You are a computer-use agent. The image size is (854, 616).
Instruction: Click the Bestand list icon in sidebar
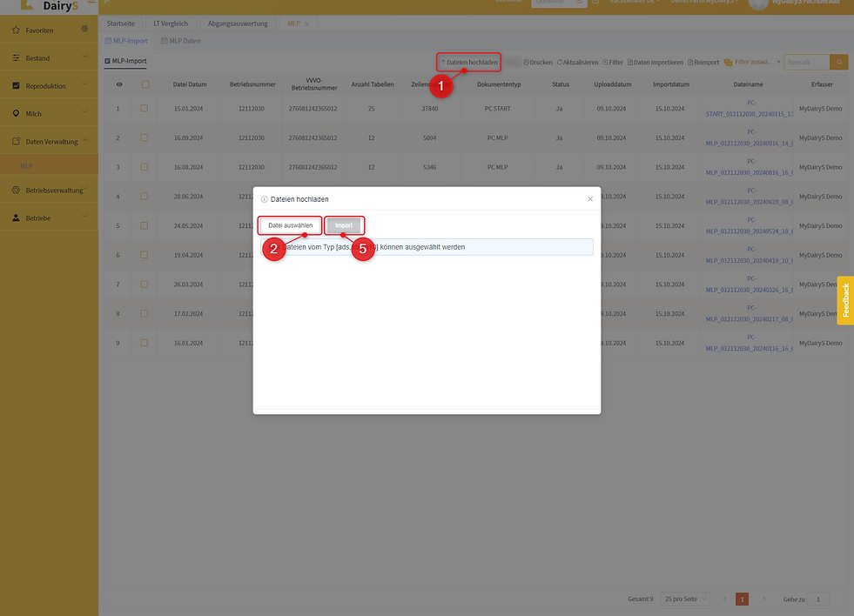pos(16,57)
